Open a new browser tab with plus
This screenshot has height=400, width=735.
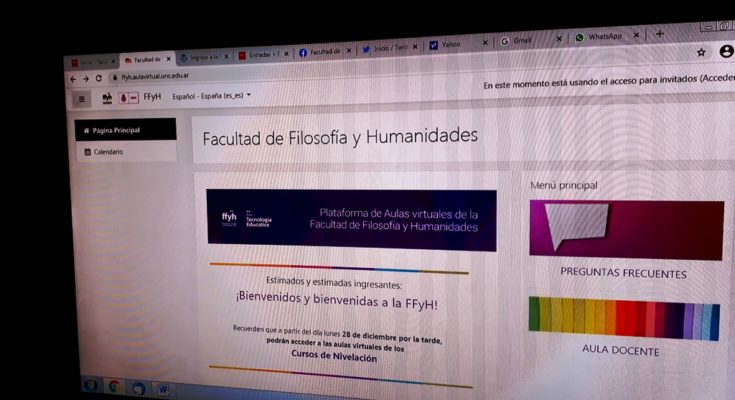coord(659,34)
